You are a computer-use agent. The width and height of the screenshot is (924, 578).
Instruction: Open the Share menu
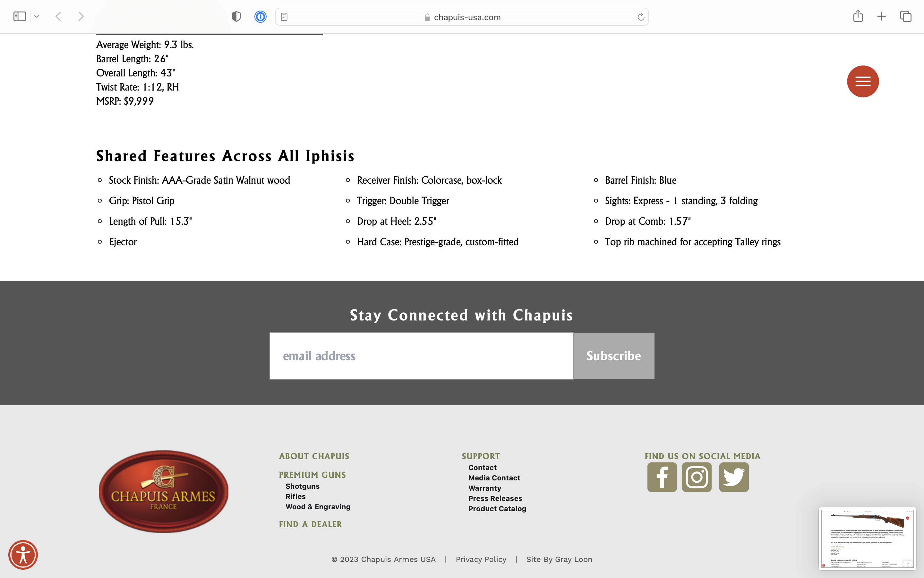(858, 16)
